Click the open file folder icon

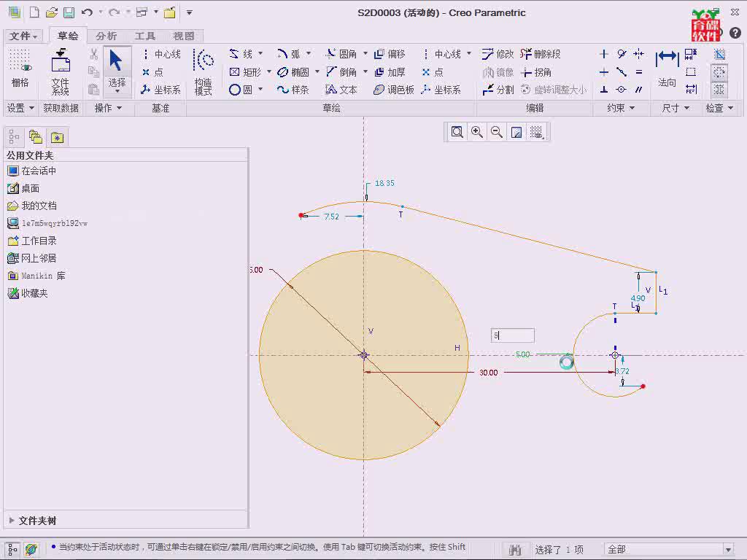(x=52, y=12)
